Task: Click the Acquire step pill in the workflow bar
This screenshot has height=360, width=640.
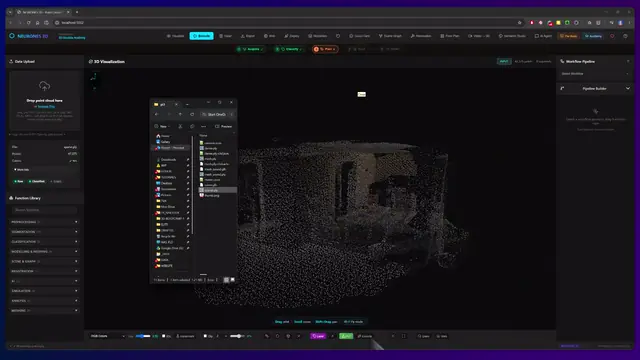Action: point(251,49)
